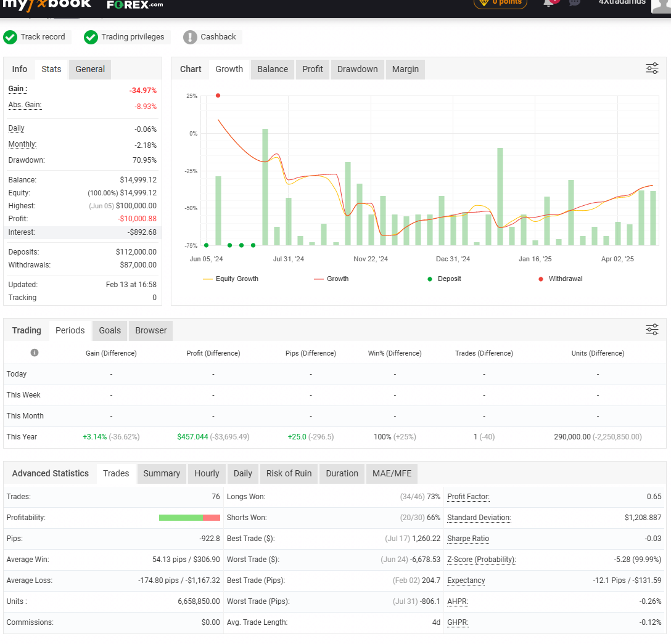The image size is (671, 644).
Task: Open the Browser tab
Action: tap(150, 330)
